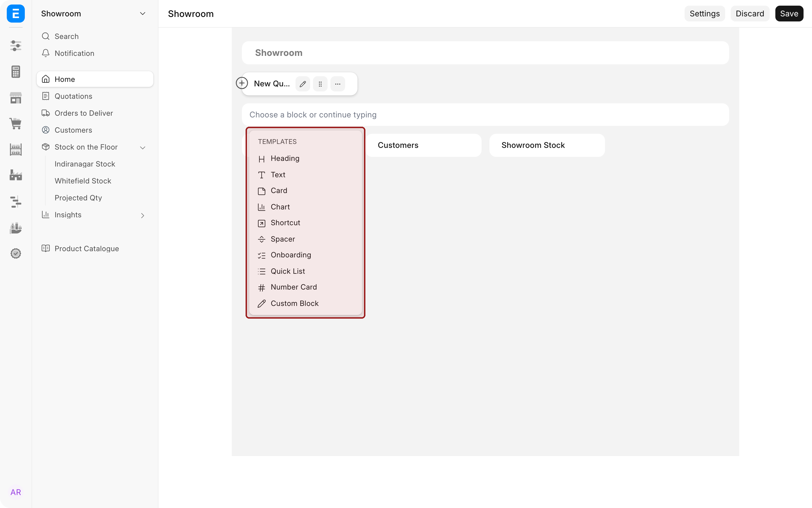The height and width of the screenshot is (508, 812).
Task: Save the workspace changes
Action: (789, 14)
